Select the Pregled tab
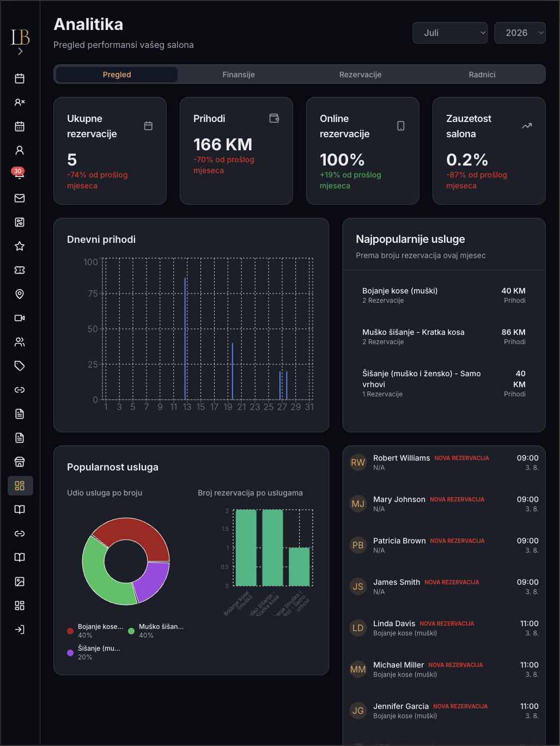Viewport: 560px width, 746px height. click(117, 75)
